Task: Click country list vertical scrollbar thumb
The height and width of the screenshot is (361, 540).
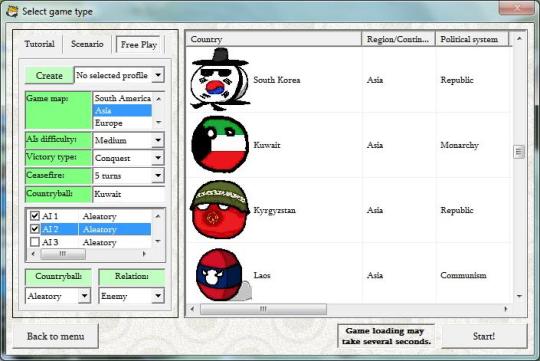Action: click(x=519, y=152)
